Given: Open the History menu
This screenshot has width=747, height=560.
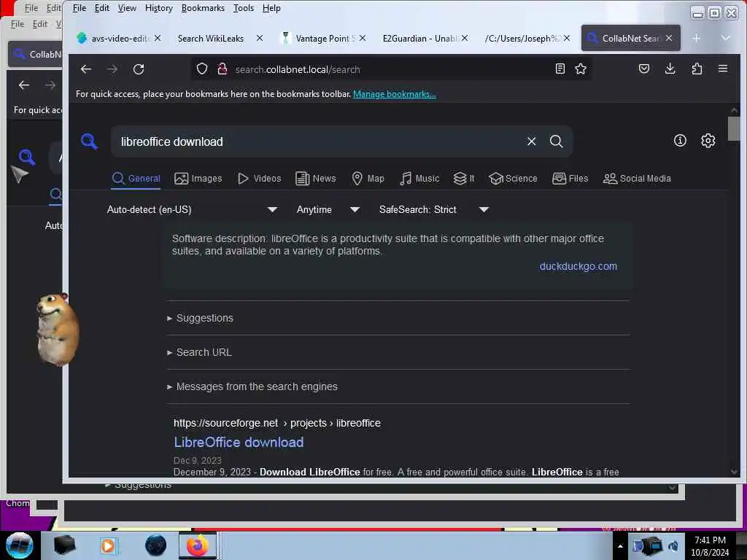Looking at the screenshot, I should (x=158, y=8).
